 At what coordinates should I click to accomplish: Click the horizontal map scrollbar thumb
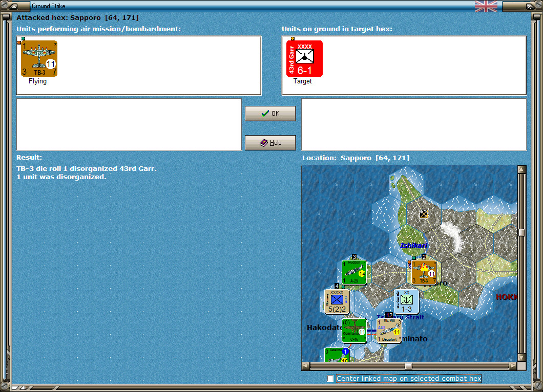(408, 366)
